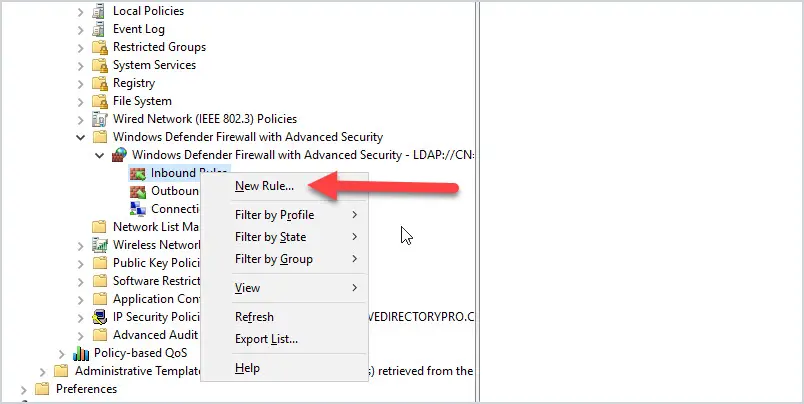This screenshot has height=404, width=804.
Task: Collapse the Windows Defender Firewall with Advanced Security folder
Action: click(81, 137)
